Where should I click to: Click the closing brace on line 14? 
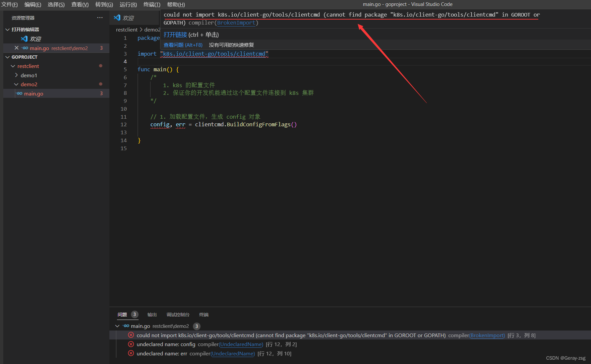139,141
